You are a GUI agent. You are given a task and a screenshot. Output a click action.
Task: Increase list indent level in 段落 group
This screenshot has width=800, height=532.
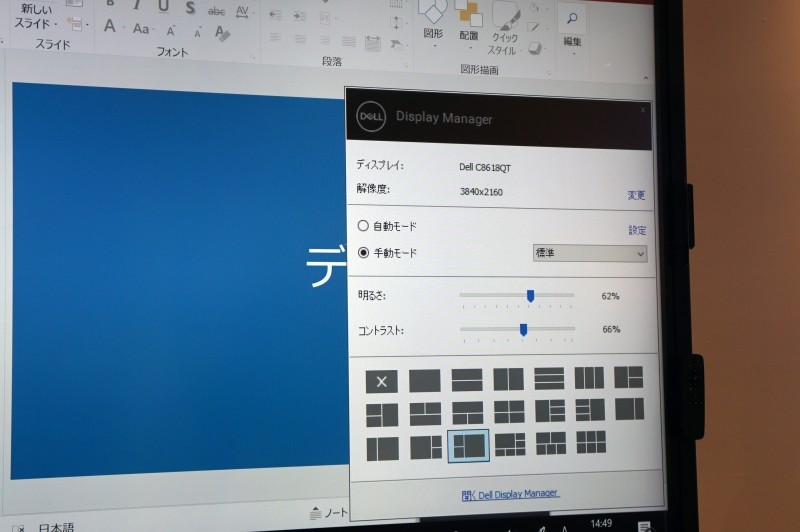pyautogui.click(x=299, y=16)
